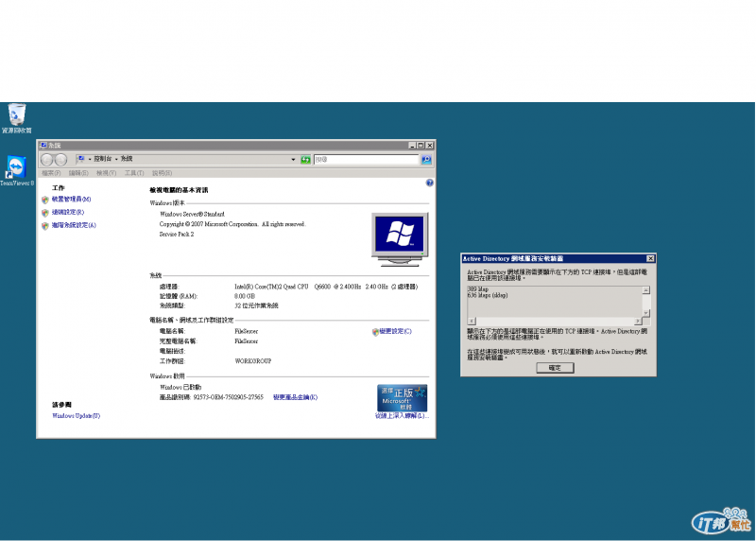Click the shield icon for 遠端設定(R)

(44, 213)
